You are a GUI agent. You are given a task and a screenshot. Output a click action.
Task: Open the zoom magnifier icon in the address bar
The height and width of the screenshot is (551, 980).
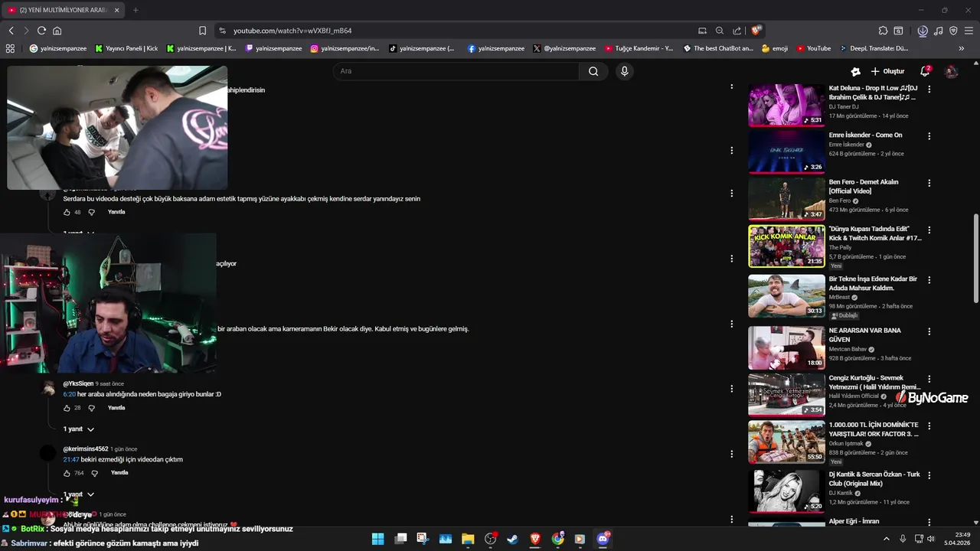(x=720, y=31)
